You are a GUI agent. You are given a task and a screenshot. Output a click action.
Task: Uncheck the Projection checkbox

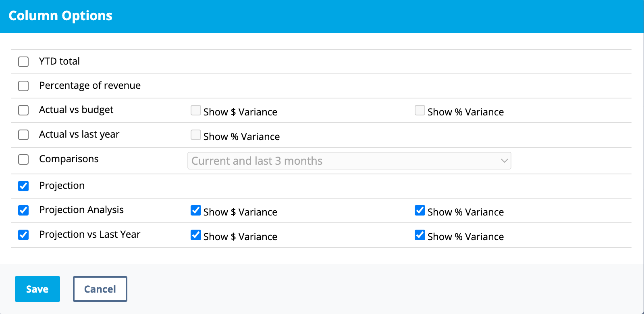tap(23, 186)
